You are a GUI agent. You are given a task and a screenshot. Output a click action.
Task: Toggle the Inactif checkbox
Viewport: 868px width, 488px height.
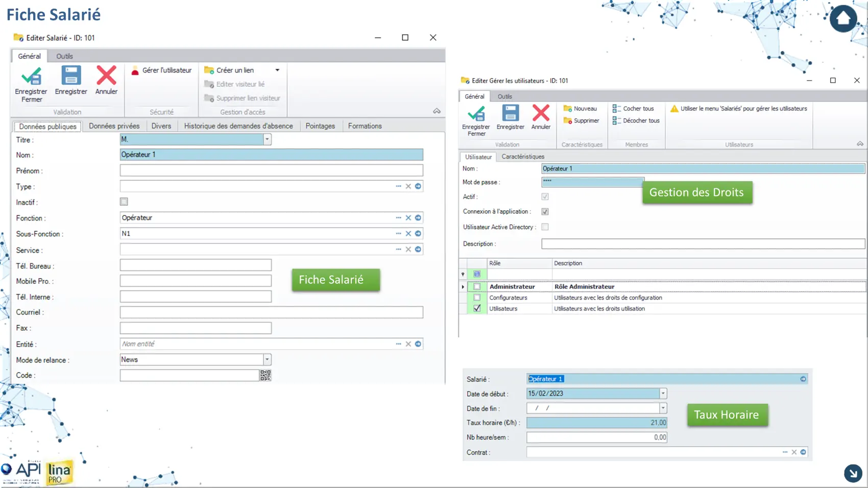(x=124, y=202)
